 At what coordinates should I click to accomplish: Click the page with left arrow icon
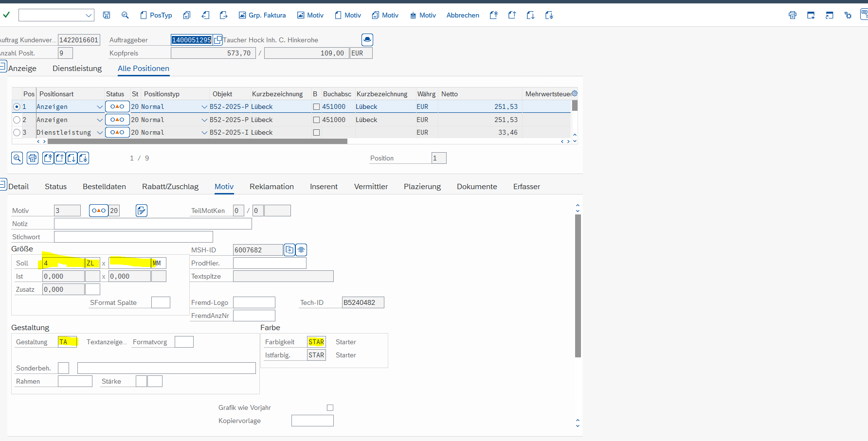click(205, 15)
